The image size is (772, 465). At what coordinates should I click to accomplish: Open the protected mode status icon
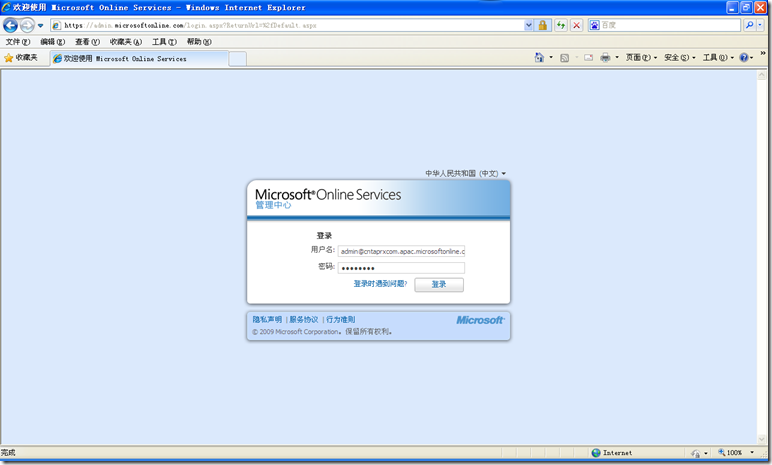695,453
